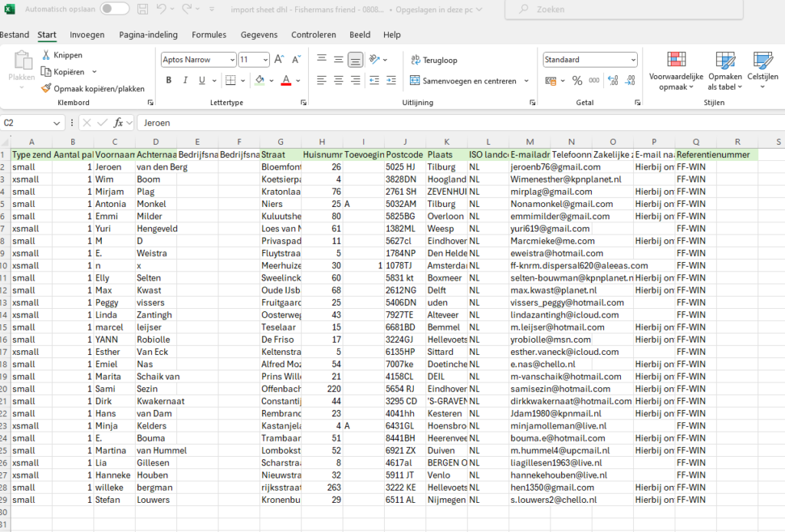Viewport: 785px width, 532px height.
Task: Click the insert function fx icon
Action: pos(118,123)
